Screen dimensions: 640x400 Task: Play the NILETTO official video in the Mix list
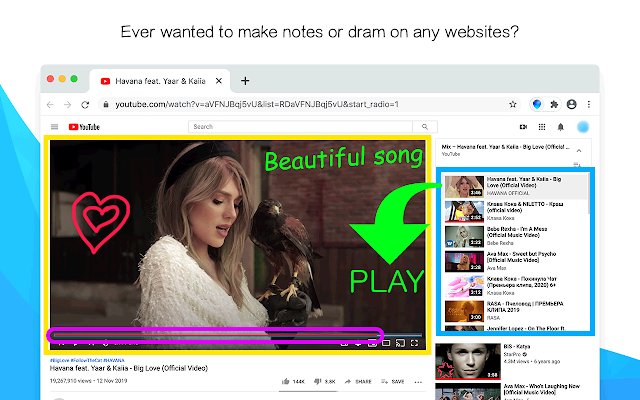point(516,211)
